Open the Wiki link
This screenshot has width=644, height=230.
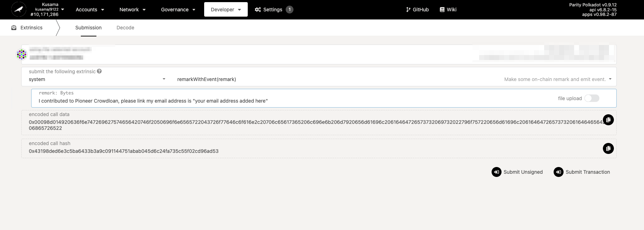tap(448, 10)
